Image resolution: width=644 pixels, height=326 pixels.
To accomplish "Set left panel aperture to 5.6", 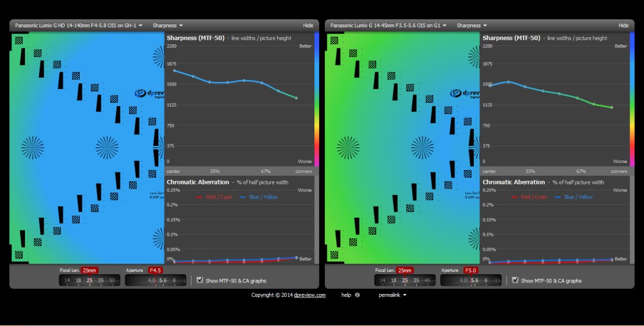I will tap(163, 281).
